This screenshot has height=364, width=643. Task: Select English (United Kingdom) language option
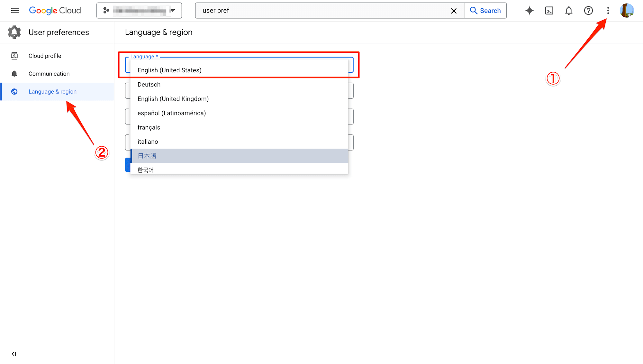[173, 98]
